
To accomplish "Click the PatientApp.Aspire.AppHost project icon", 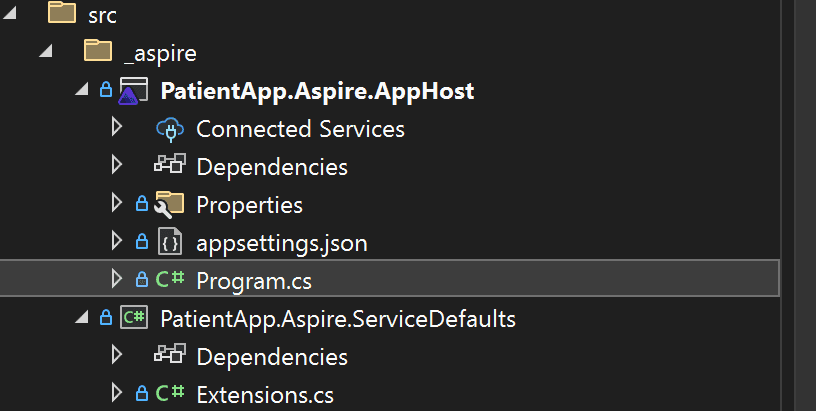I will (130, 91).
